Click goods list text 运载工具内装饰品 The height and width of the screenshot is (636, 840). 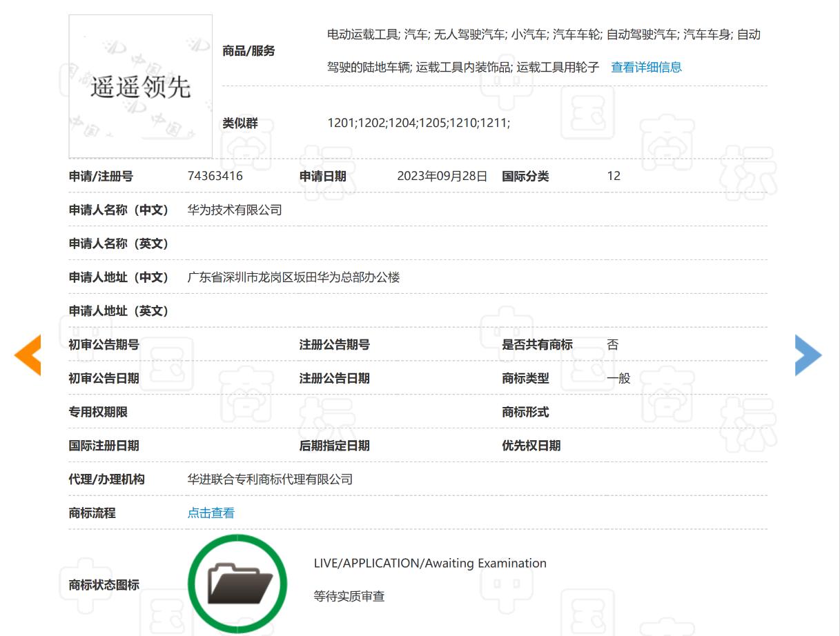(x=463, y=67)
